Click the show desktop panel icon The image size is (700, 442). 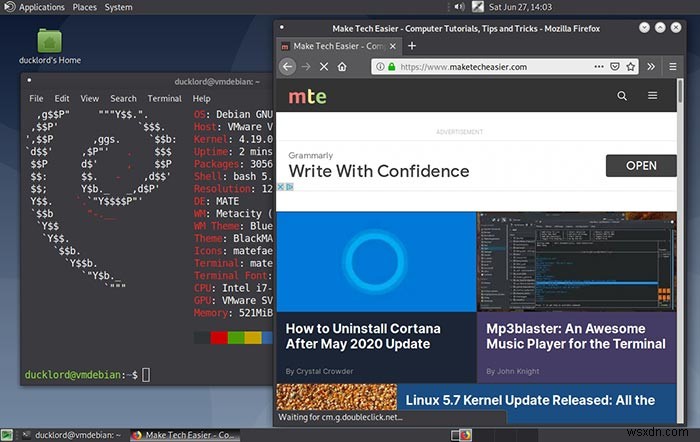click(x=7, y=435)
